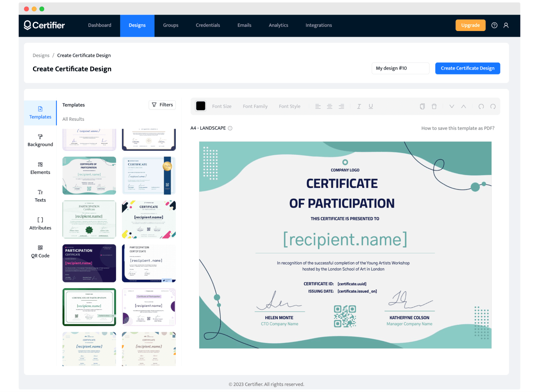Open the Elements panel

coord(40,168)
